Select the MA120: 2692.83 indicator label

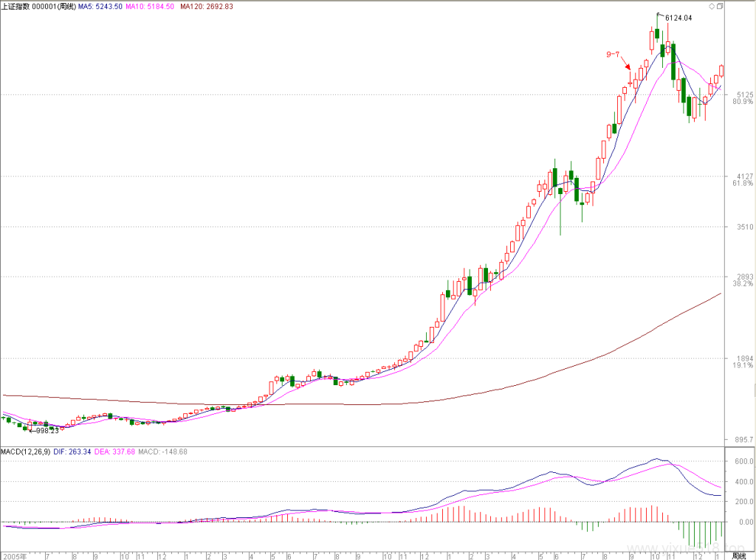point(207,7)
